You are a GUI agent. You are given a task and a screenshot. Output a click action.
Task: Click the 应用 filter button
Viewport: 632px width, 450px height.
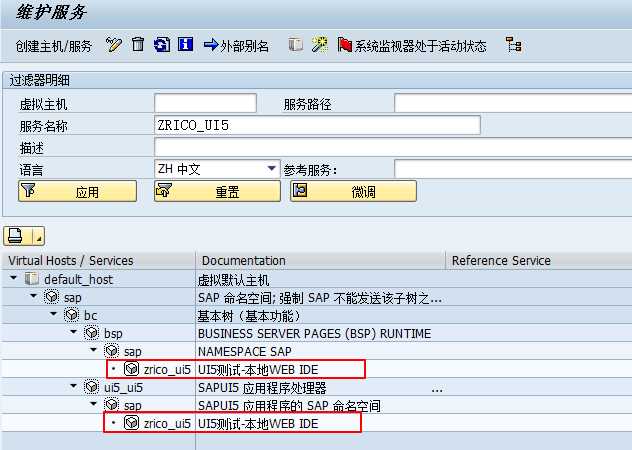(77, 191)
